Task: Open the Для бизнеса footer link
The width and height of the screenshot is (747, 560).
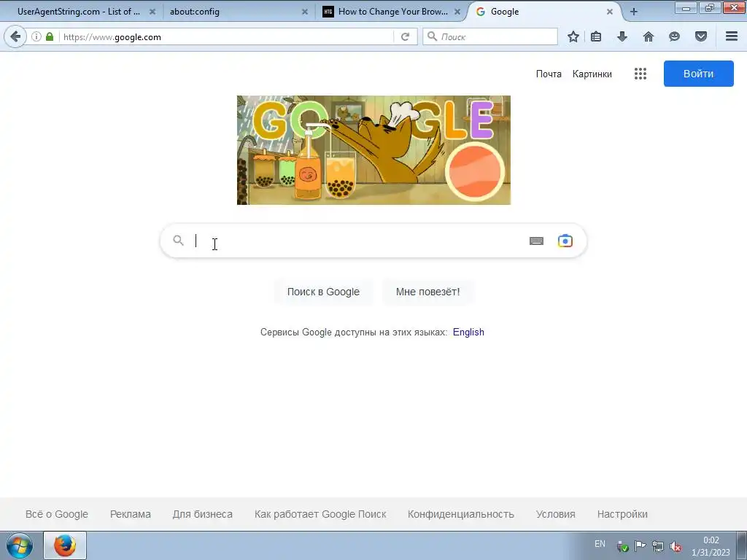Action: click(203, 514)
